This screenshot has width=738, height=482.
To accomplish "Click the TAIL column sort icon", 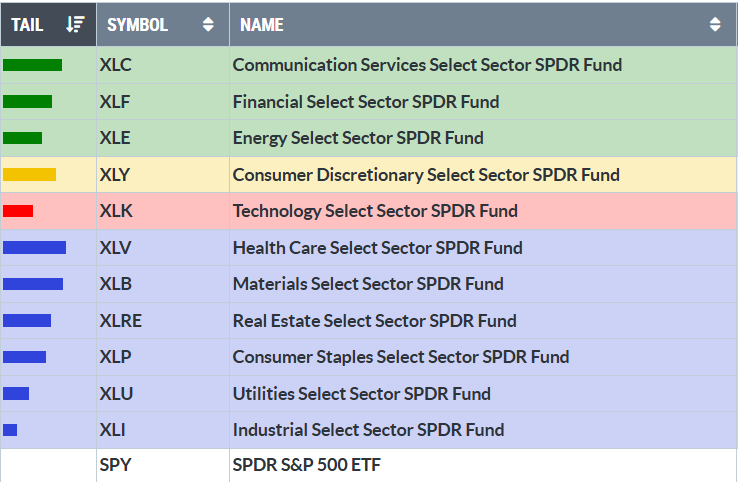I will click(76, 25).
